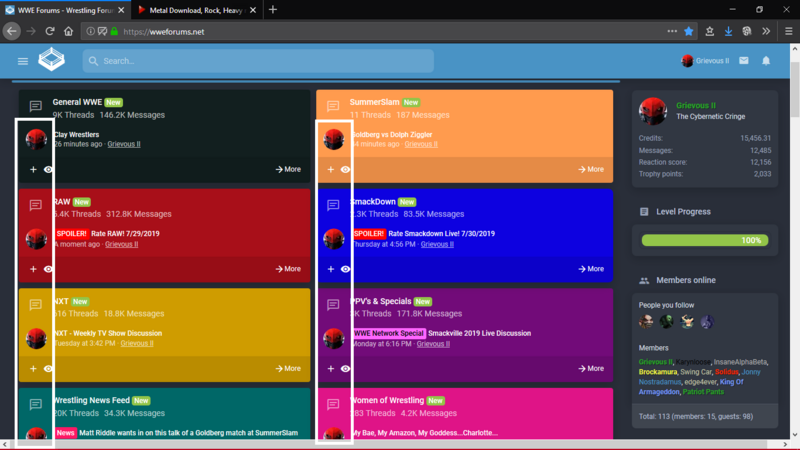This screenshot has width=800, height=450.
Task: Click the Level Progress 100% bar
Action: coord(705,240)
